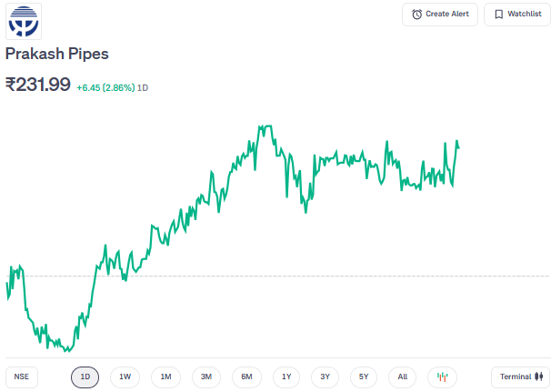
Task: Switch to 1M time range
Action: 165,377
